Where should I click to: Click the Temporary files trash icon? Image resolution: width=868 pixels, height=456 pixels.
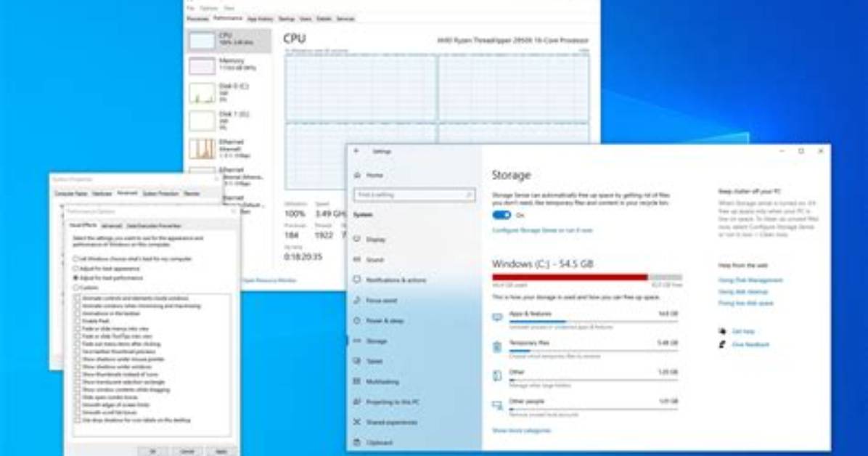(497, 347)
